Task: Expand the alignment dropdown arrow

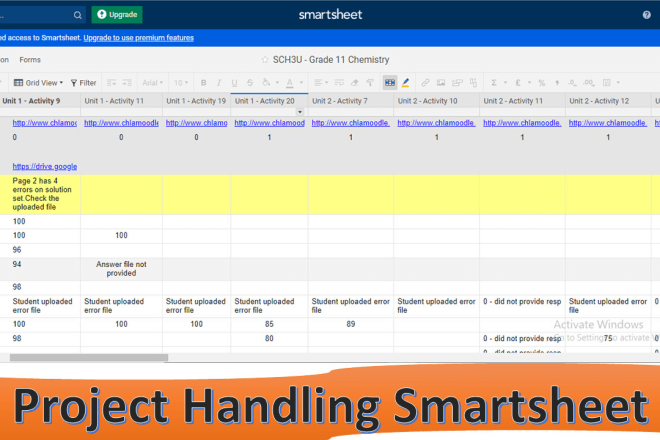Action: tap(327, 83)
